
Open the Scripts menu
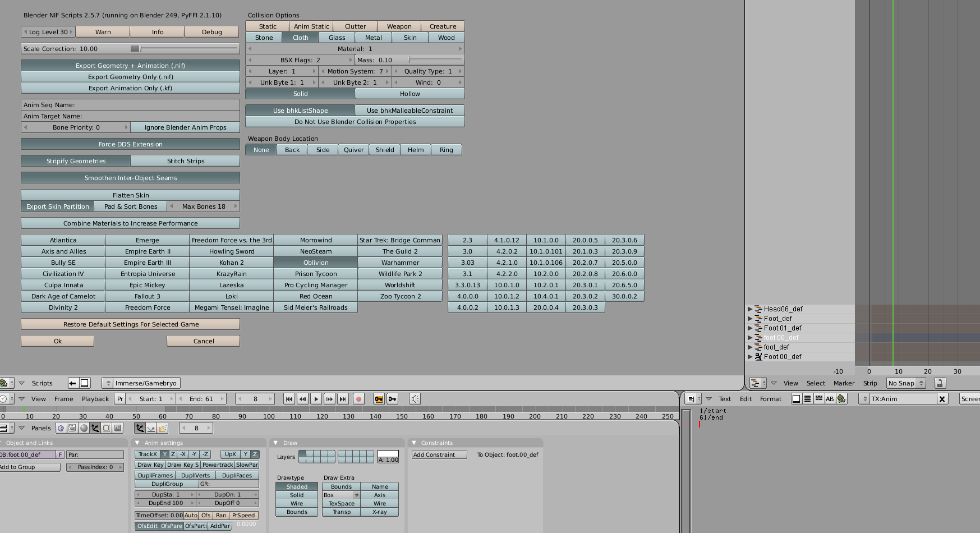tap(42, 383)
